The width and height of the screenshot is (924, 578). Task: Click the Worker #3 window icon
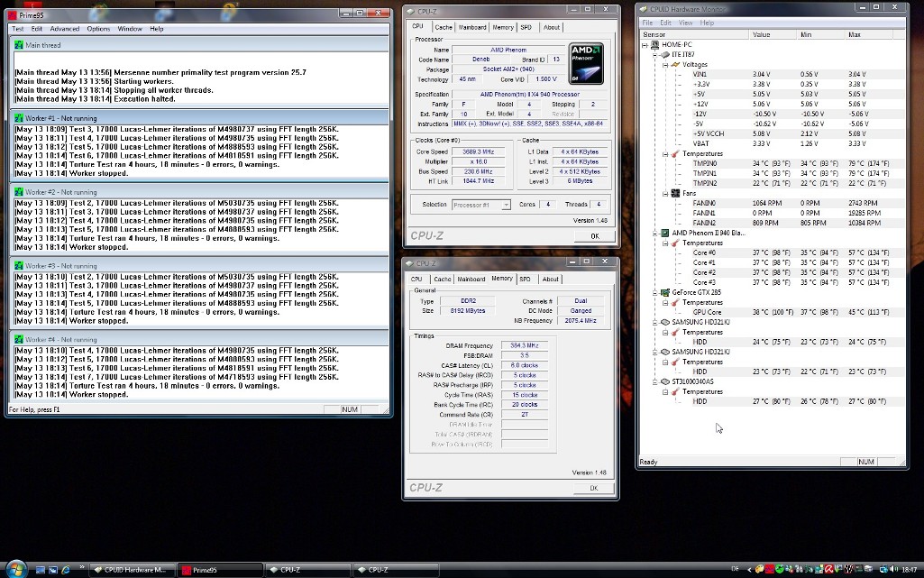point(19,266)
